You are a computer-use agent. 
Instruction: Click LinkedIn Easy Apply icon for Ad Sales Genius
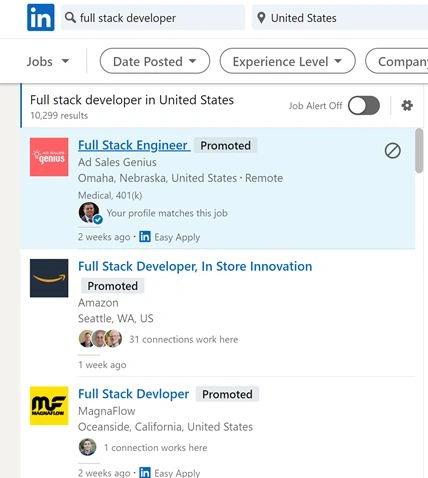(145, 237)
